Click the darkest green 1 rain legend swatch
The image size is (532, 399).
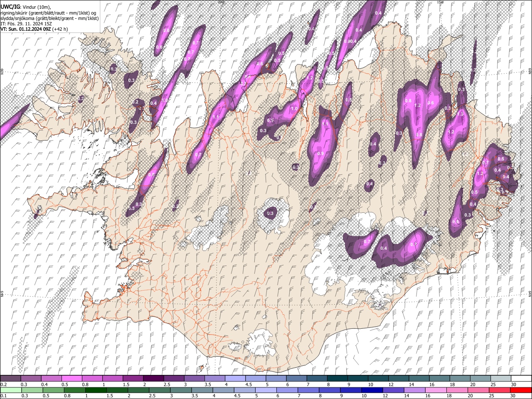96,390
